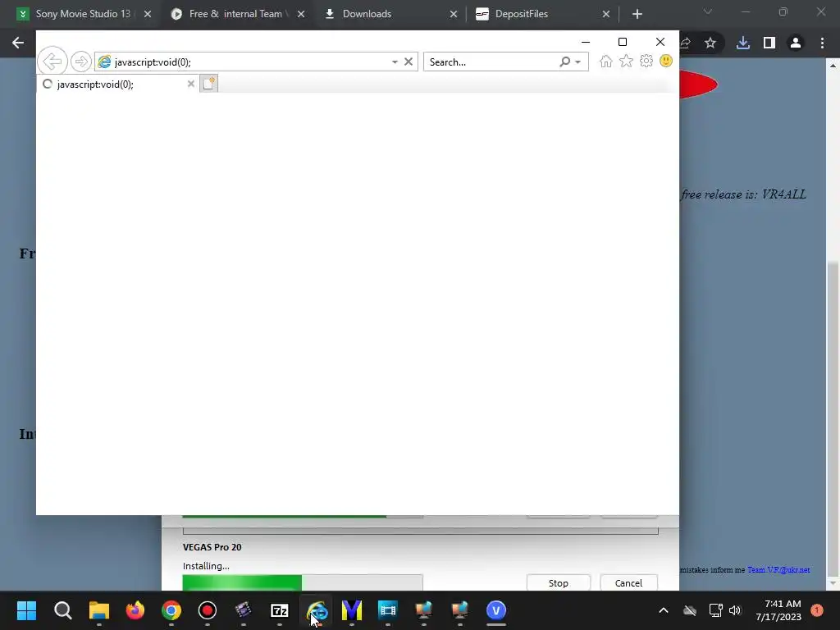Open Chrome downloads tray icon
The width and height of the screenshot is (840, 630).
click(x=743, y=43)
